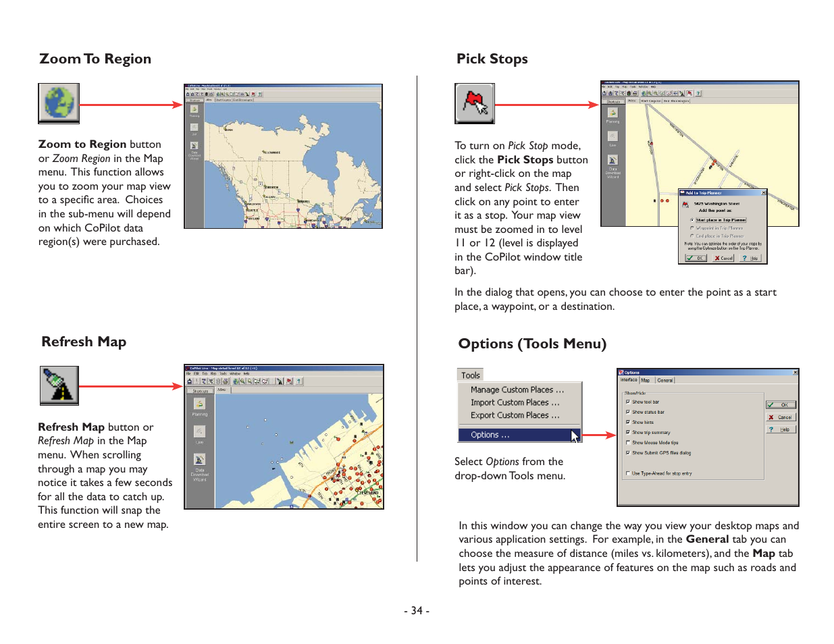Viewport: 834px width, 644px height.
Task: Toggle Show Submit GPS files dialog checkbox
Action: point(628,453)
